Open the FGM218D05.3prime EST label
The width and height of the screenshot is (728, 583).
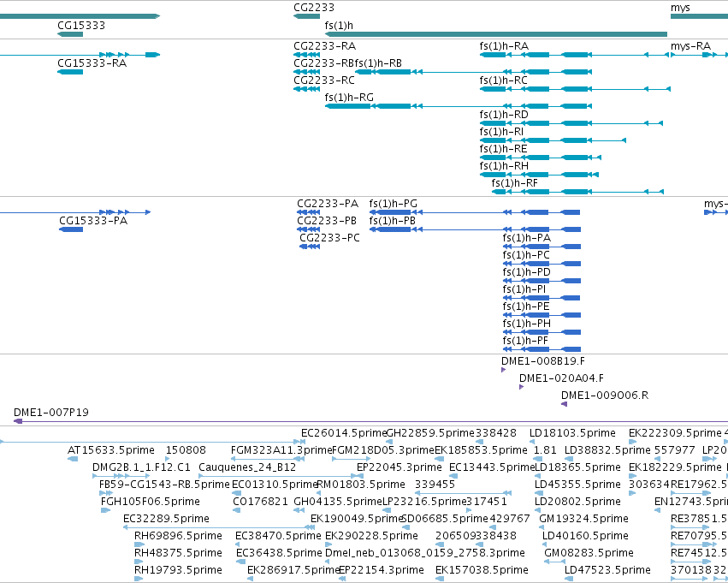click(x=383, y=450)
